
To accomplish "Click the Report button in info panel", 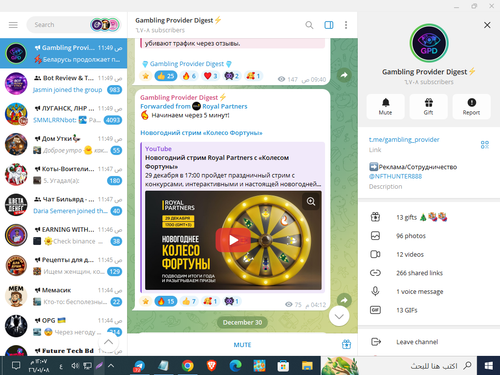I will 471,107.
